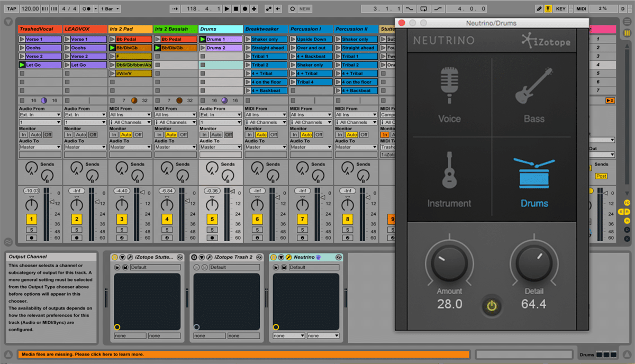Open the first none dropdown under Neutrino device
Viewport: 635px width, 364px height.
tap(288, 336)
